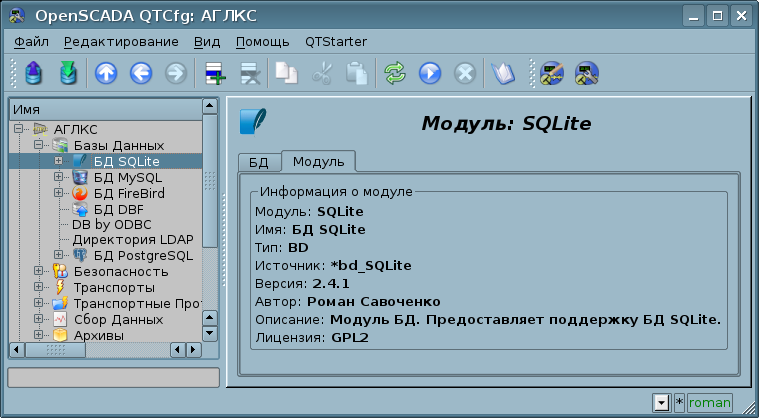Select БД DBF in the tree
This screenshot has height=418, width=759.
[119, 209]
